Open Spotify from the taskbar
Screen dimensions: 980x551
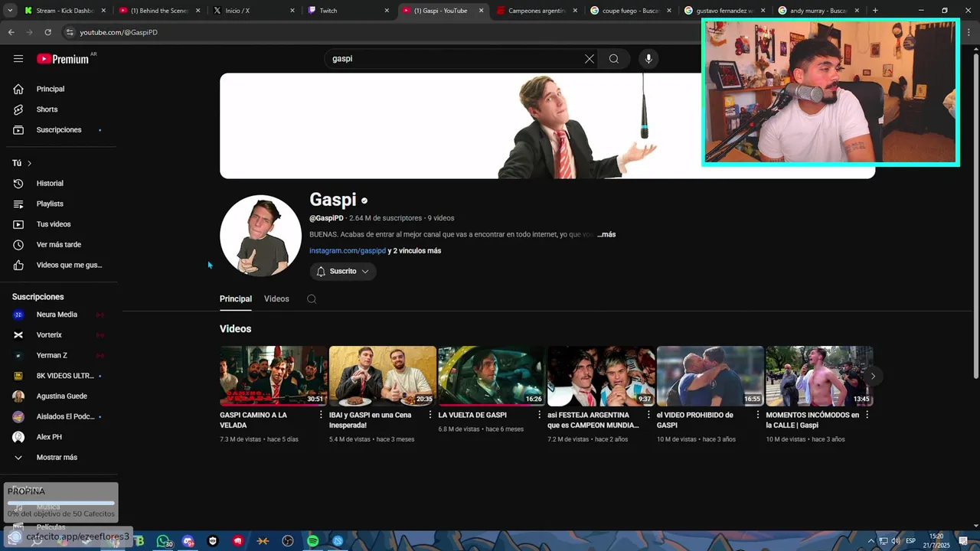[312, 541]
